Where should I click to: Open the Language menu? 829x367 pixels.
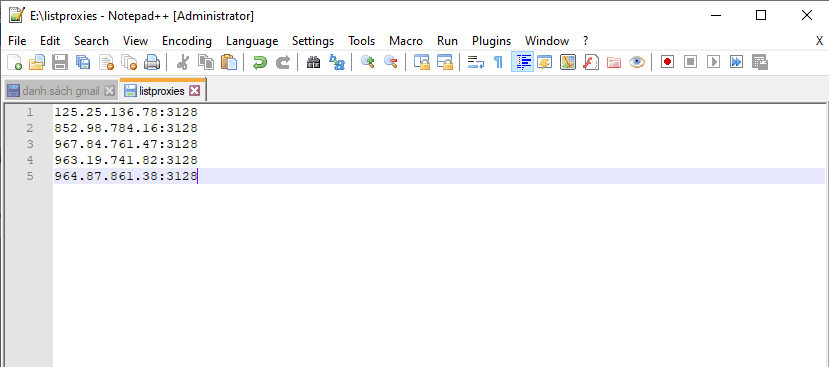click(252, 41)
